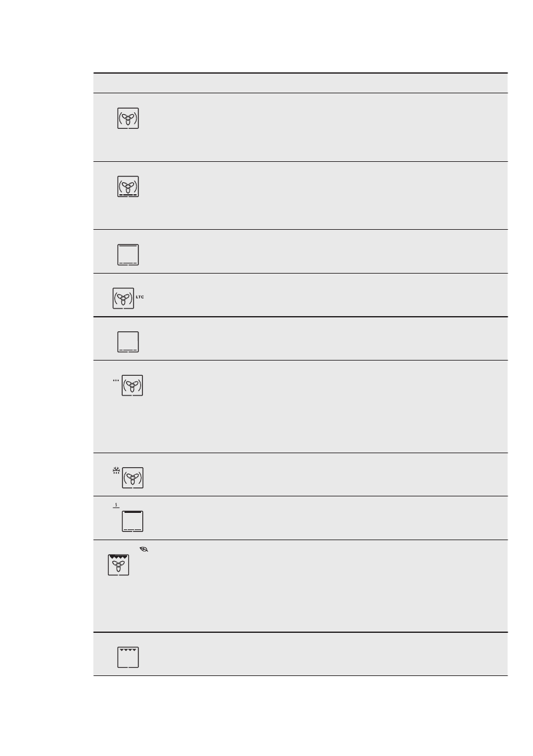This screenshot has width=533, height=756.
Task: Choose the top and bottom heat oven icon
Action: (128, 254)
